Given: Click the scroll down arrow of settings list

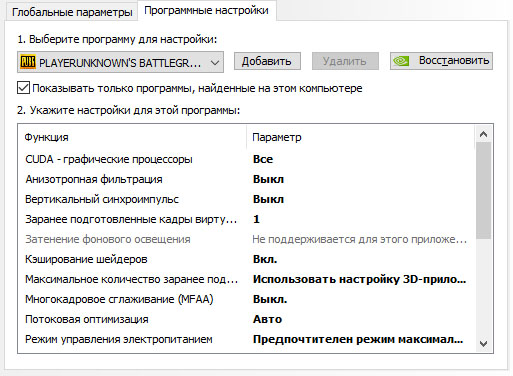Looking at the screenshot, I should (x=483, y=343).
